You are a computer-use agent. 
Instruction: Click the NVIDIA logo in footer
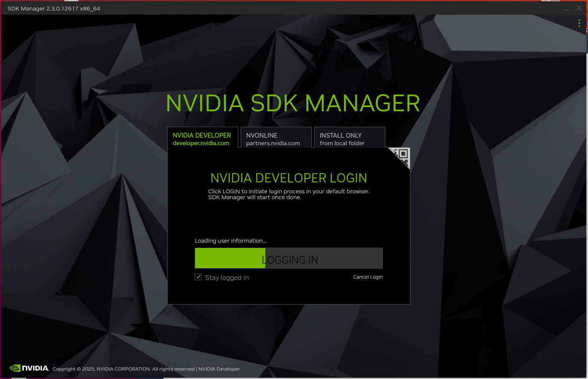pos(29,368)
